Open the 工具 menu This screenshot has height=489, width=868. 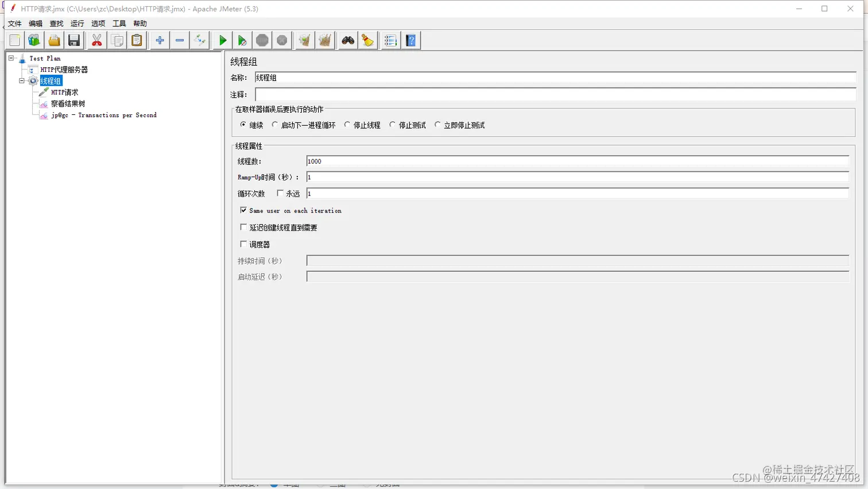(119, 24)
